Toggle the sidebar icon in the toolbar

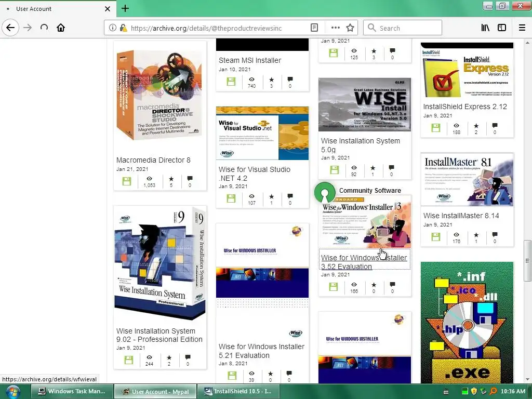pos(502,28)
